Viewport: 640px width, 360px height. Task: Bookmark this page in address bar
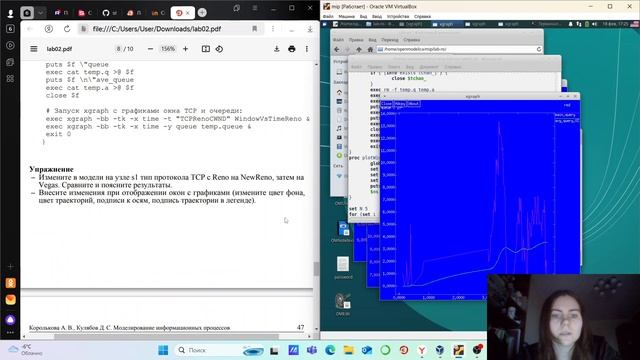pos(255,29)
